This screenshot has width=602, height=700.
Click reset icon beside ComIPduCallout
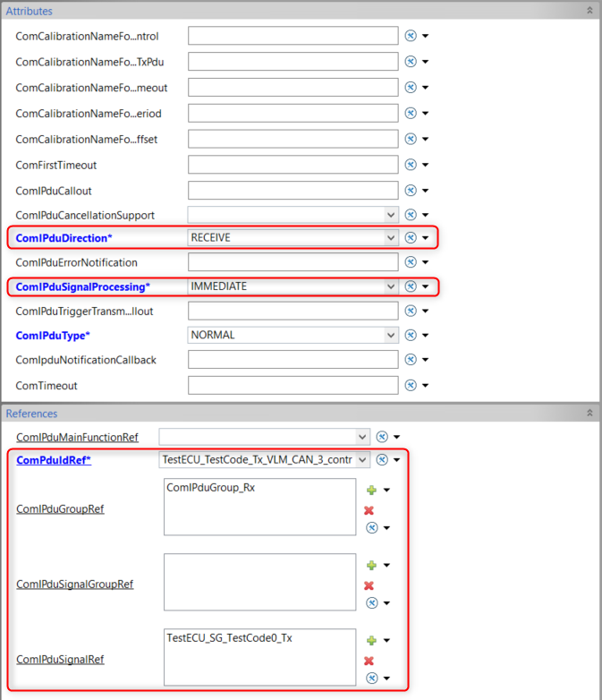[x=411, y=191]
